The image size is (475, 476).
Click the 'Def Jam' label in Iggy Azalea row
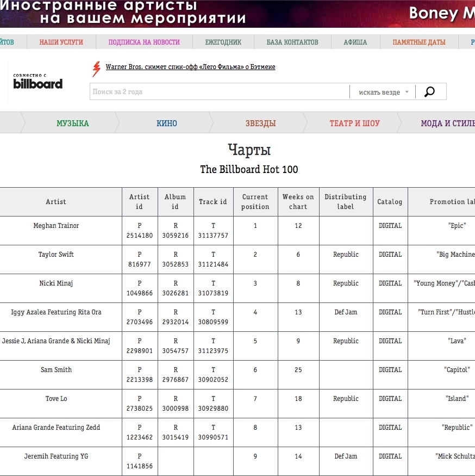(346, 312)
